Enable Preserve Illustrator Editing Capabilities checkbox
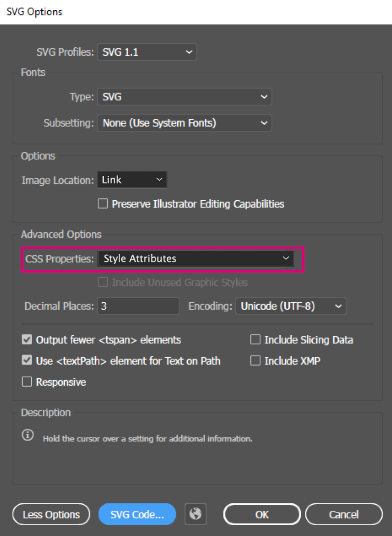This screenshot has height=536, width=392. (103, 204)
